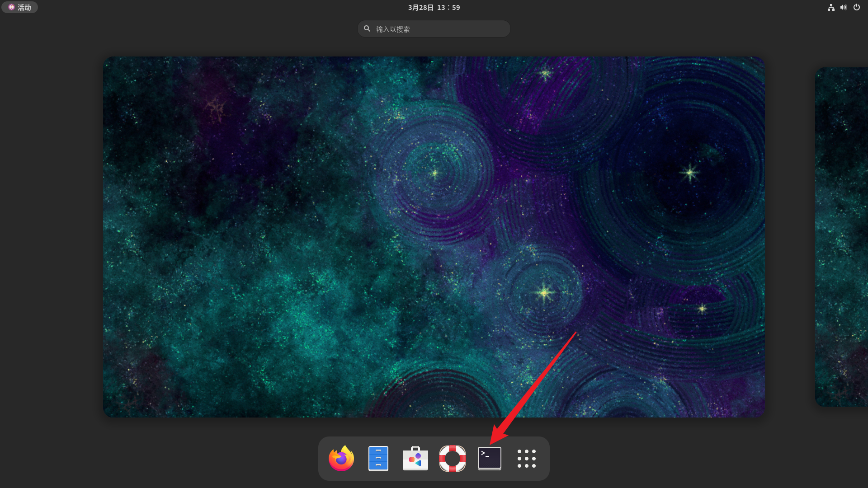Open the Files manager from the dash
The width and height of the screenshot is (868, 488).
(x=378, y=458)
